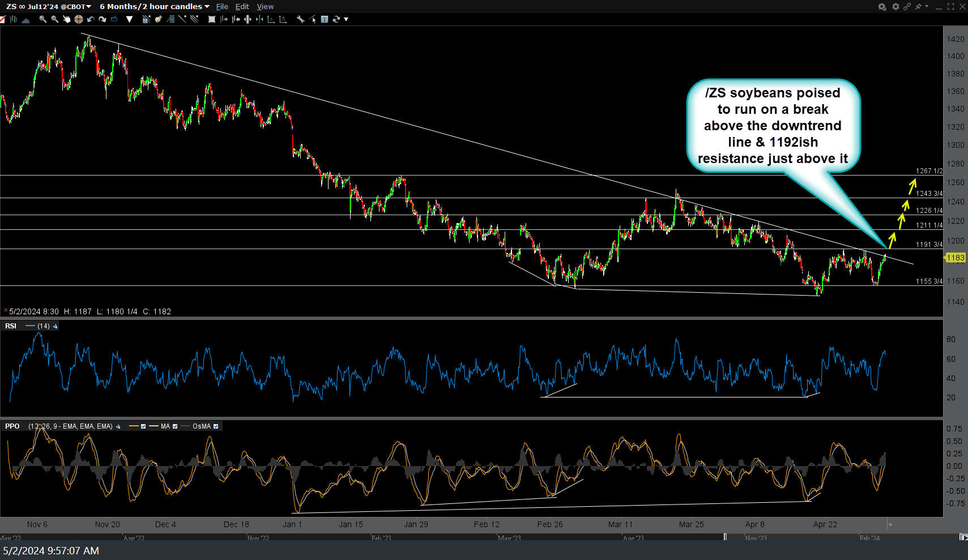Click the undo arrow in toolbar
This screenshot has height=560, width=968.
[x=91, y=19]
